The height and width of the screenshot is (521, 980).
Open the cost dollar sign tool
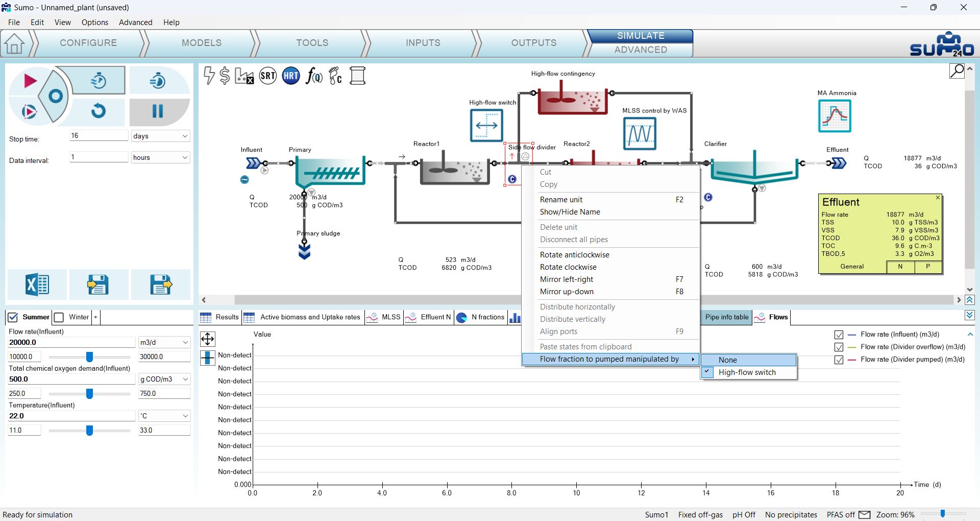pos(225,76)
